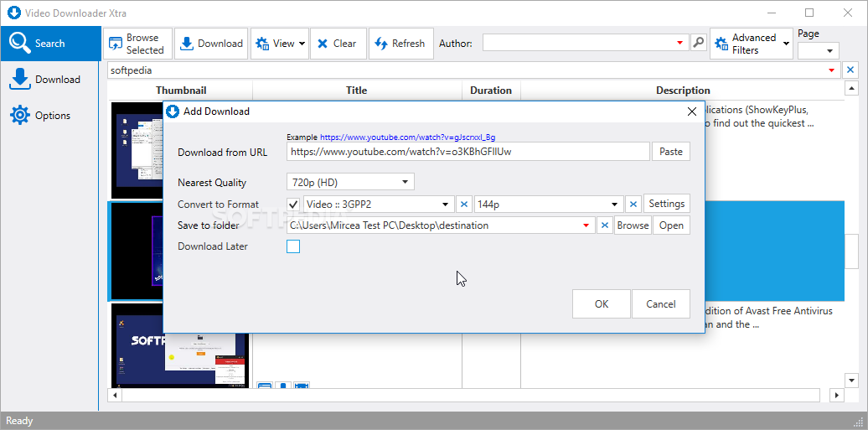
Task: Click the YouTube example URL link
Action: (407, 137)
